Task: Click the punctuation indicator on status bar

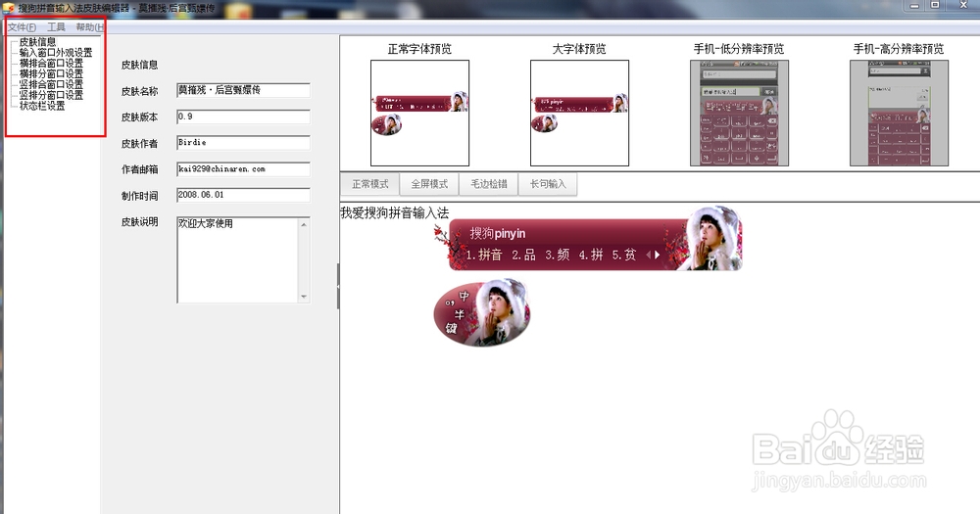Action: pyautogui.click(x=448, y=303)
